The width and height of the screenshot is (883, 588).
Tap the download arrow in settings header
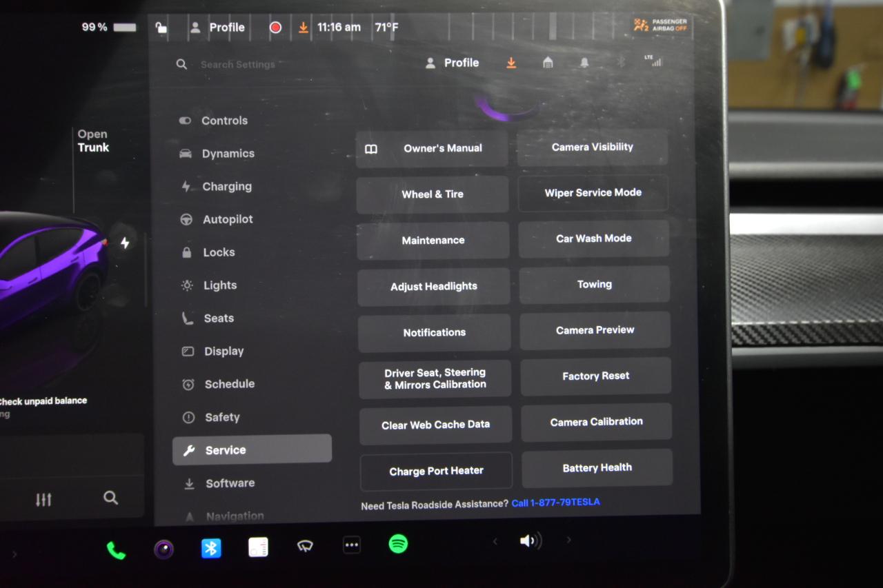(x=511, y=63)
